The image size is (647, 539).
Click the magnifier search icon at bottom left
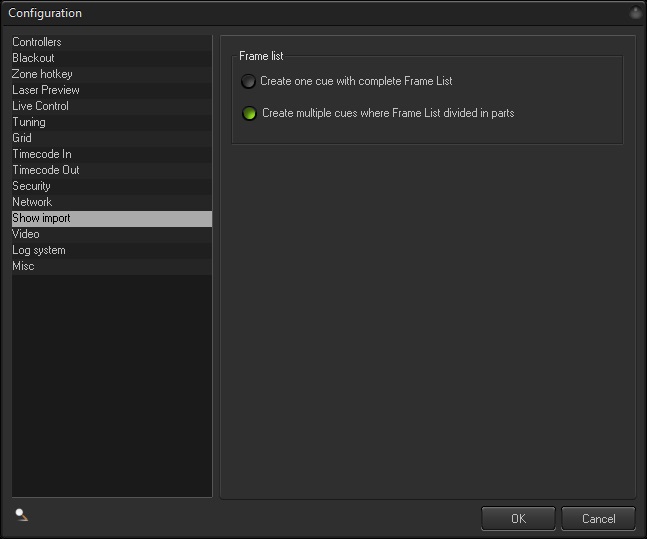(x=21, y=515)
